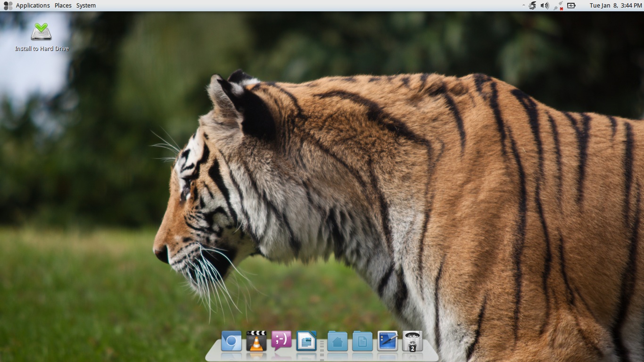Open the Applications menu
Viewport: 644px width, 362px height.
point(33,6)
